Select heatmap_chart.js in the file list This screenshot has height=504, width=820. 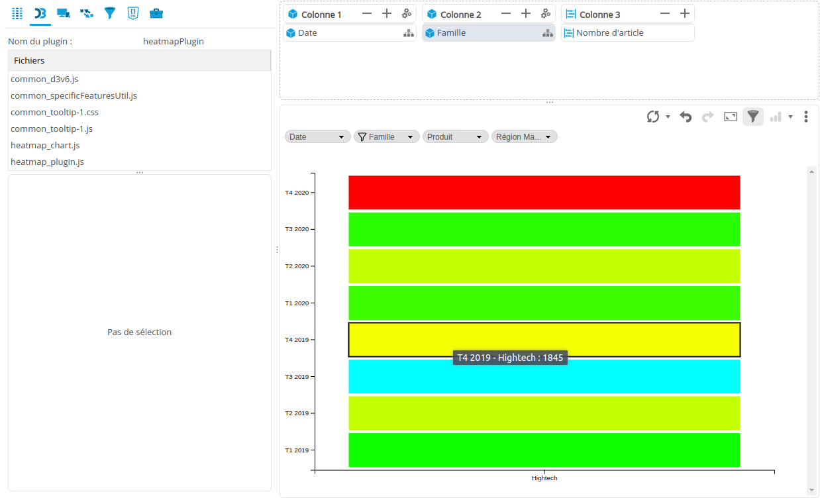[x=45, y=146]
